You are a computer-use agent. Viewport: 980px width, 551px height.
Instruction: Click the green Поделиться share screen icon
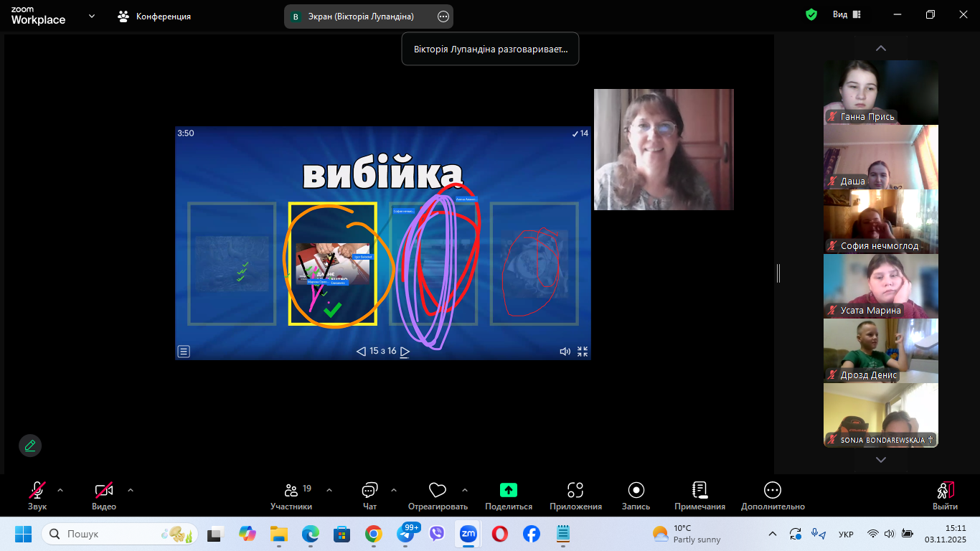point(508,491)
